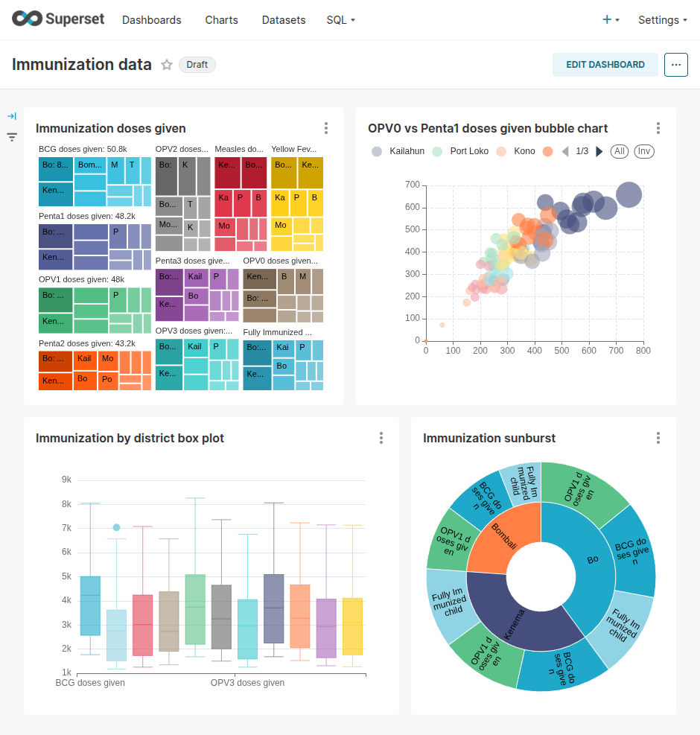Open options menu on the bubble chart

[658, 128]
